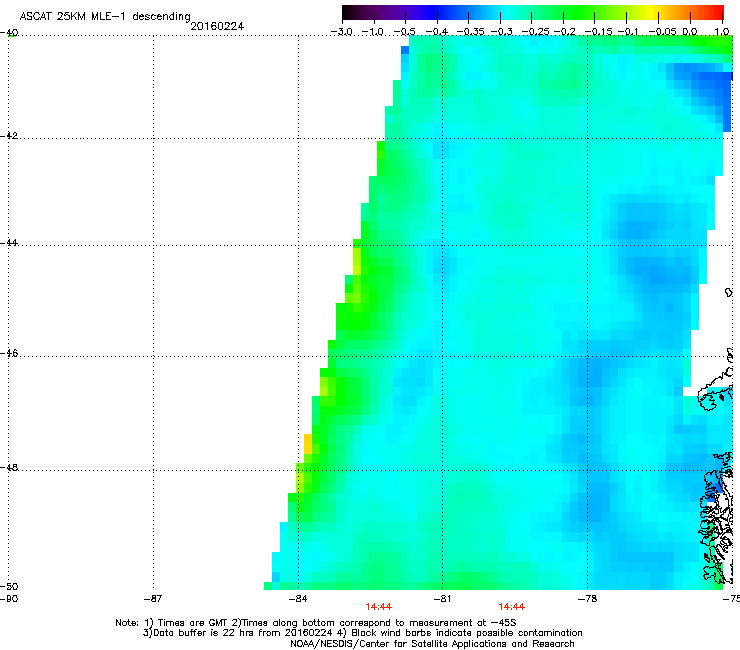740x650 pixels.
Task: Select the longitude axis label "-87"
Action: (153, 599)
